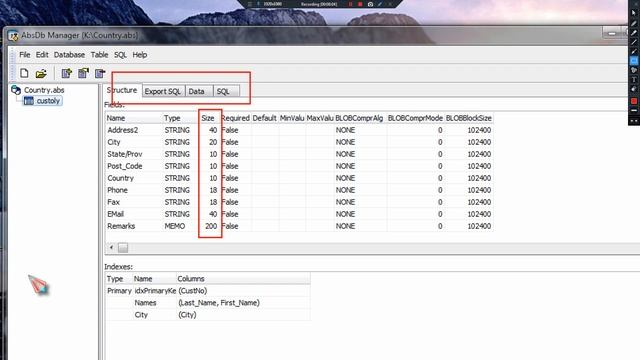Screen dimensions: 640x360
Task: Click the BLOBComprAlg column header
Action: click(x=360, y=118)
